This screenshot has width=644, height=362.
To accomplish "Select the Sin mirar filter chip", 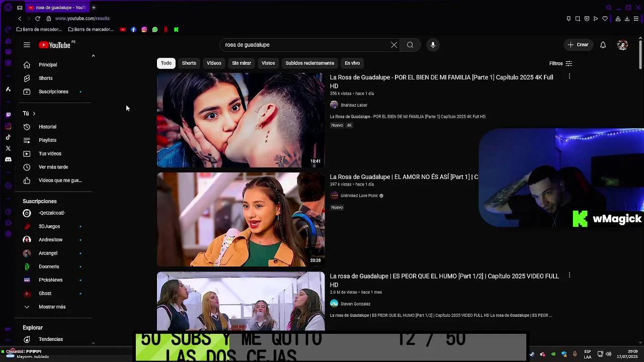I will 242,63.
